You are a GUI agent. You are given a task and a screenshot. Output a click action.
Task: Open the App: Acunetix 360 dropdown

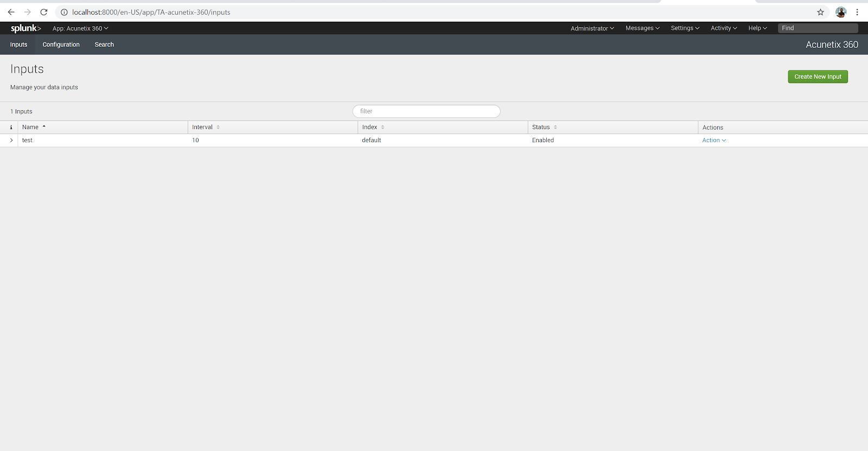point(80,28)
